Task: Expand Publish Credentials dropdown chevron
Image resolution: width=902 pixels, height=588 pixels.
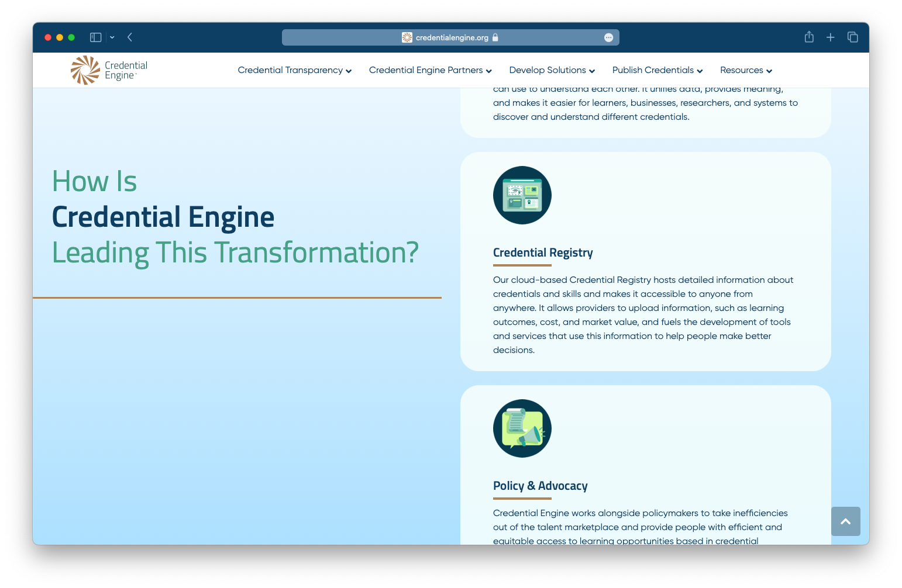Action: point(700,71)
